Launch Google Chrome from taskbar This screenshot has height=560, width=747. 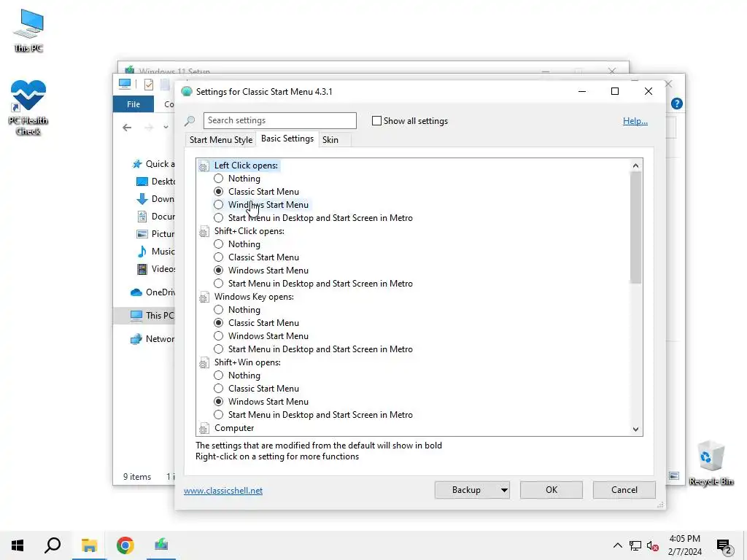click(x=125, y=545)
